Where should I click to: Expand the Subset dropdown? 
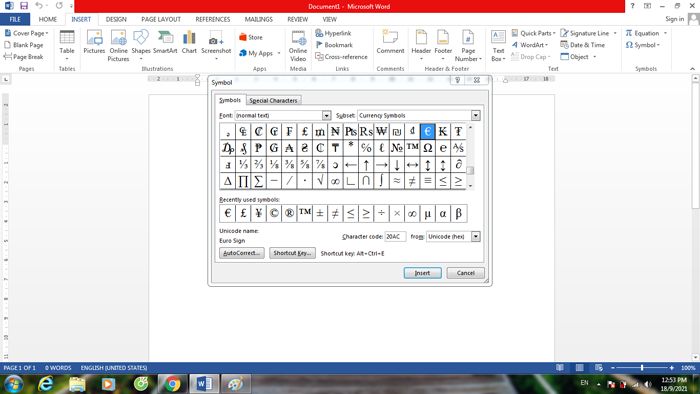(475, 116)
